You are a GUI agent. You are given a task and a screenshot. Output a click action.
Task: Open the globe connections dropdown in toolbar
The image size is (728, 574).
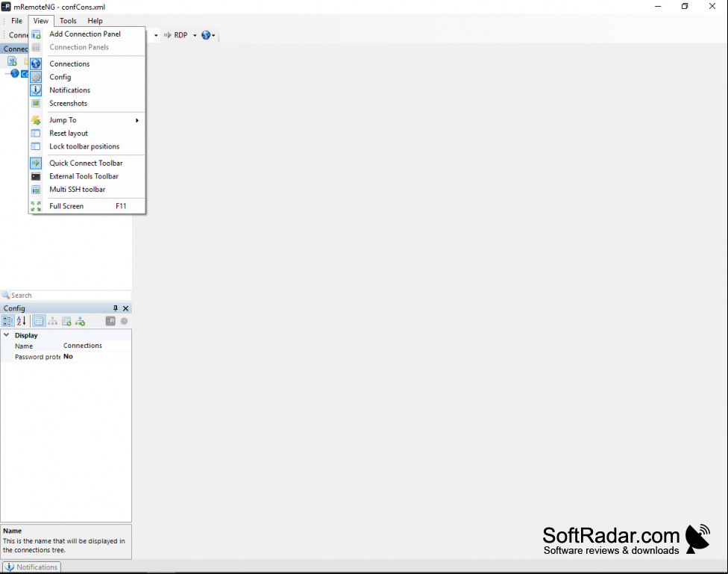pos(208,35)
